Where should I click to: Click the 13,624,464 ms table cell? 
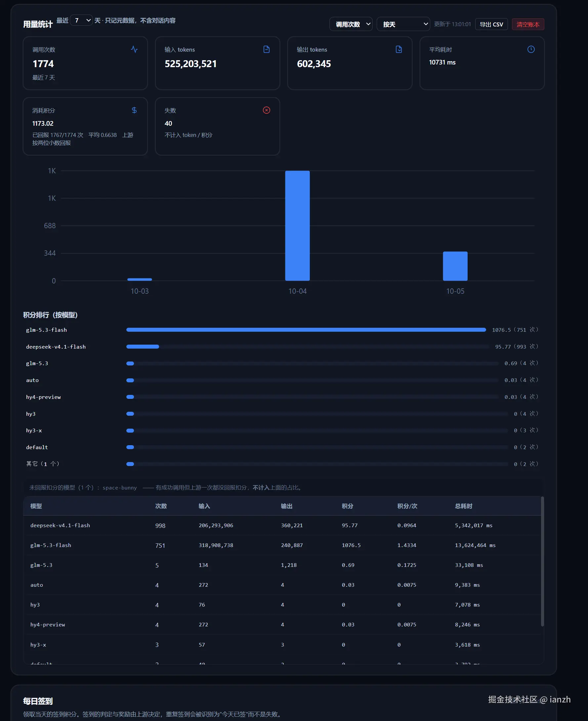(475, 545)
